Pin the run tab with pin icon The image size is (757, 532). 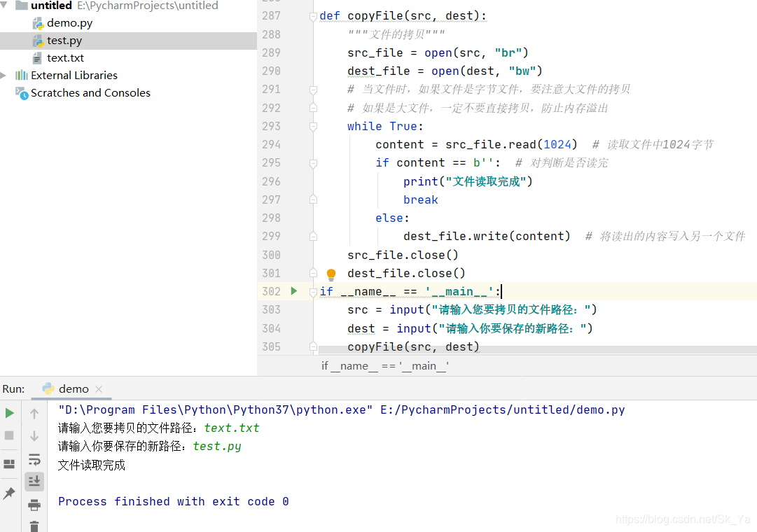click(9, 493)
